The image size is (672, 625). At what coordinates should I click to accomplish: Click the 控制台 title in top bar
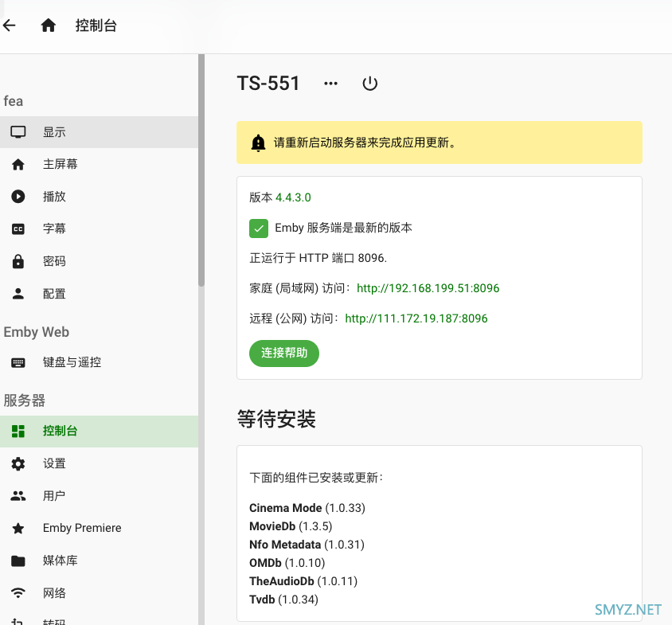pyautogui.click(x=96, y=25)
